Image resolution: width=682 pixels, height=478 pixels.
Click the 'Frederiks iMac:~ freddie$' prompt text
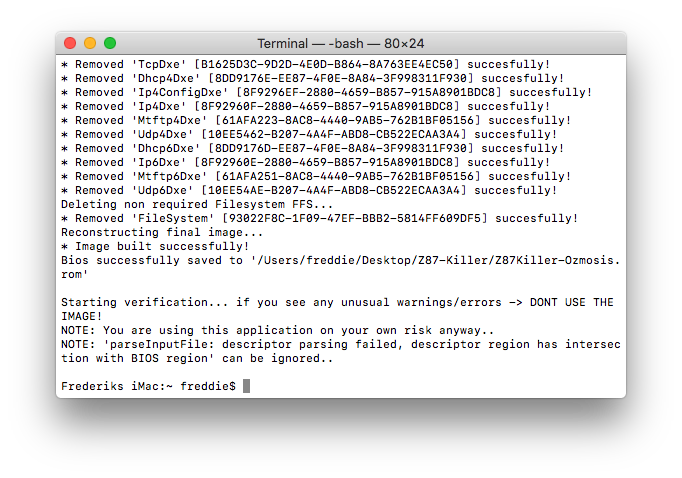click(148, 386)
